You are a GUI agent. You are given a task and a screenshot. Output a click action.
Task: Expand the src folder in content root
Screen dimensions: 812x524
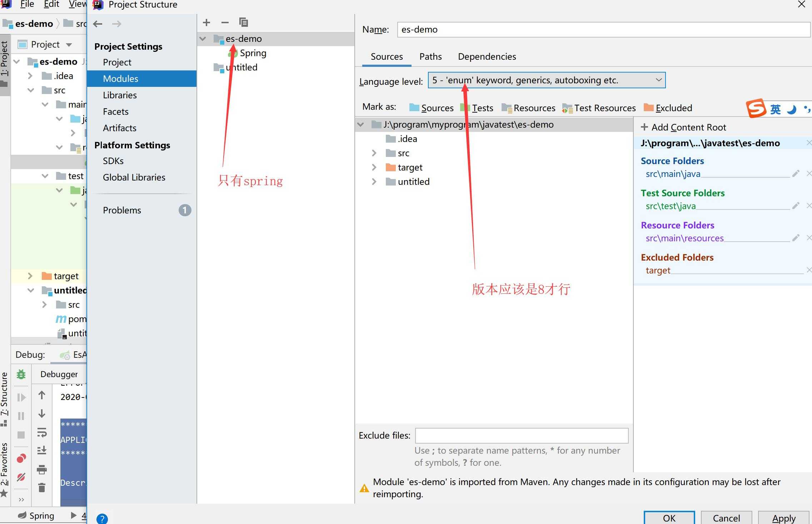pyautogui.click(x=373, y=153)
